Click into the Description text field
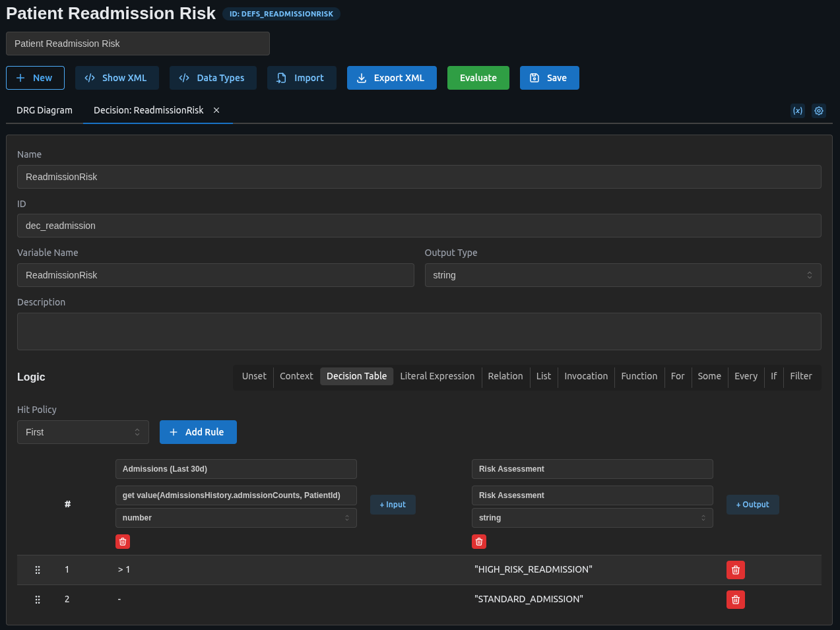This screenshot has width=840, height=630. pyautogui.click(x=419, y=331)
